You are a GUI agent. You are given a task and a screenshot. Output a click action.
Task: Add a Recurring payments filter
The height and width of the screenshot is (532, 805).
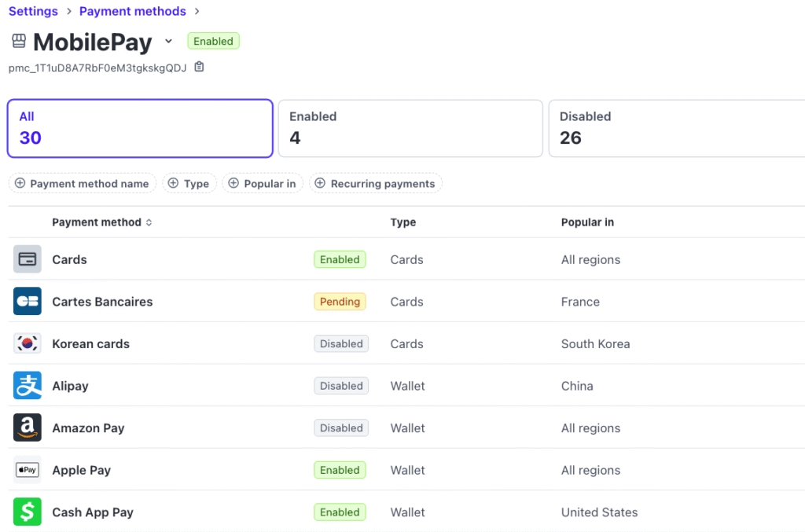[375, 183]
